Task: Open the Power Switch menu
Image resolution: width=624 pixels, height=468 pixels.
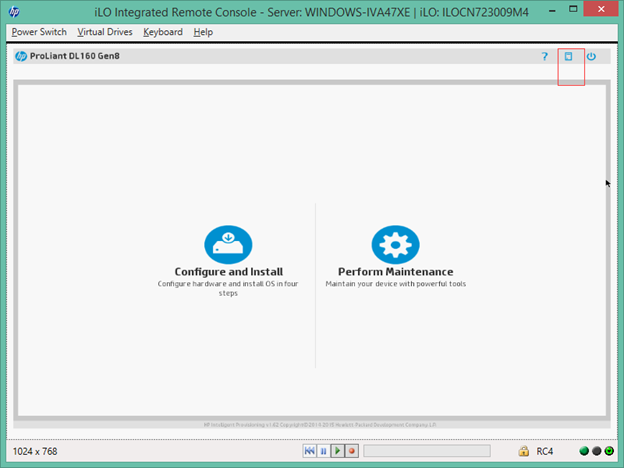Action: 39,32
